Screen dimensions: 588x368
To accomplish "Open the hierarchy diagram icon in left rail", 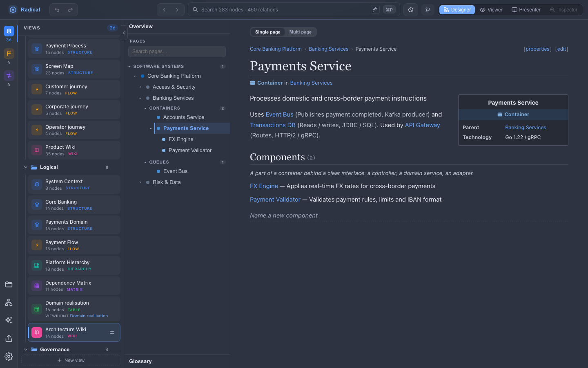I will pyautogui.click(x=9, y=303).
